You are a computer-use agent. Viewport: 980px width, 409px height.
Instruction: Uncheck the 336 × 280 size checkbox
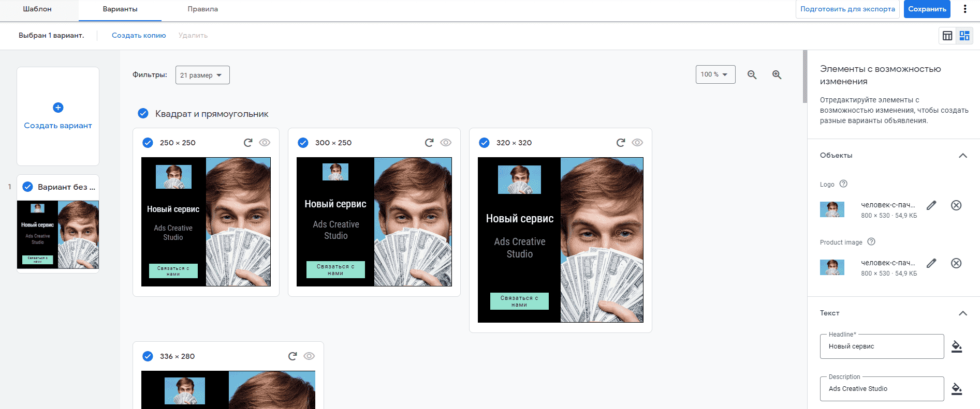[148, 356]
